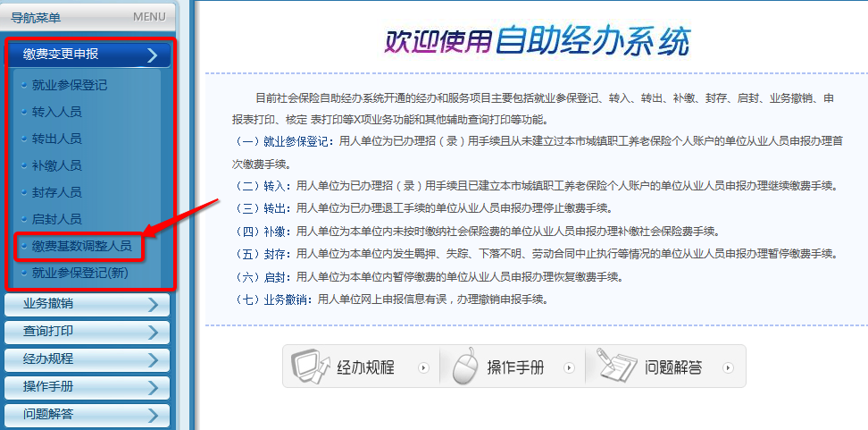868x430 pixels.
Task: Click the mouse icon for 操作手册
Action: pyautogui.click(x=464, y=365)
